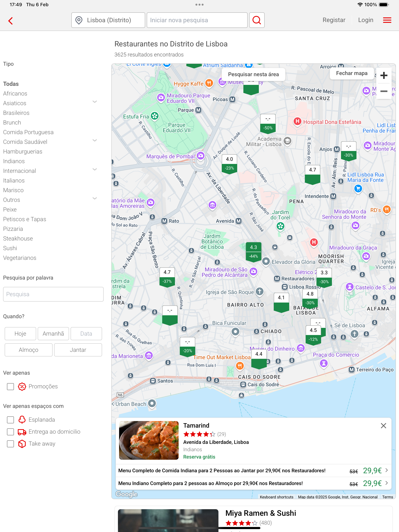Tap the Igreja de São Roque icon
399x532 pixels.
[259, 292]
